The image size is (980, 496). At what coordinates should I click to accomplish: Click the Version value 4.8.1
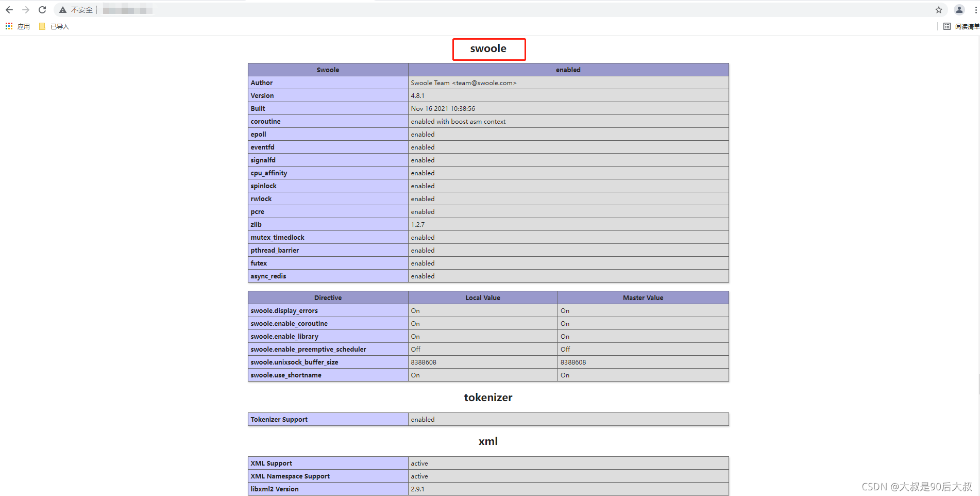(418, 95)
